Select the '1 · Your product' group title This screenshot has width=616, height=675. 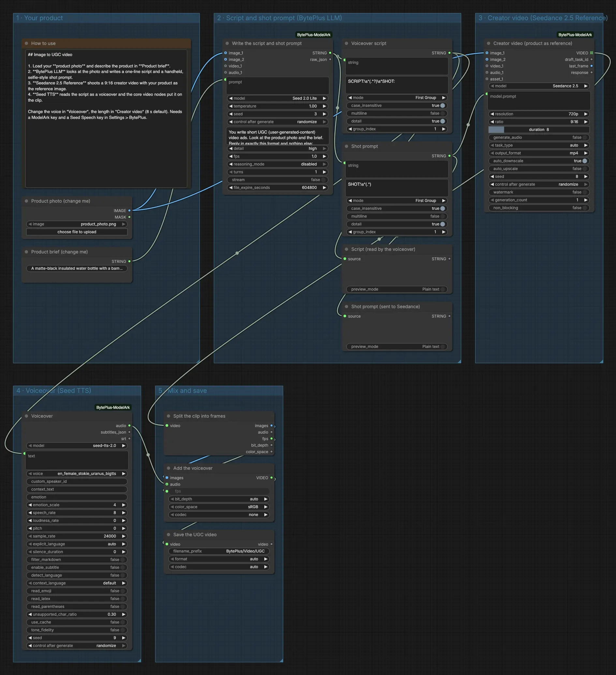click(x=39, y=18)
